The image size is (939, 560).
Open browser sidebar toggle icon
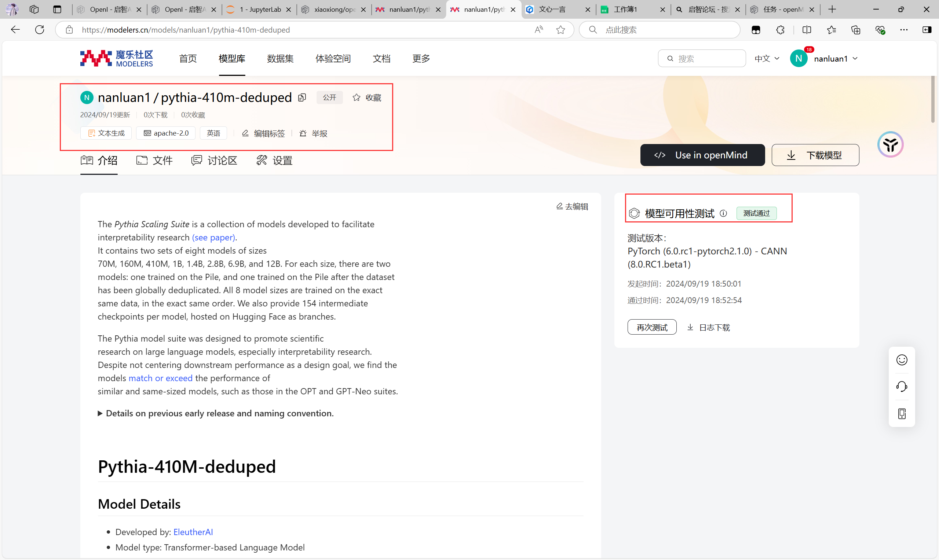pos(927,30)
